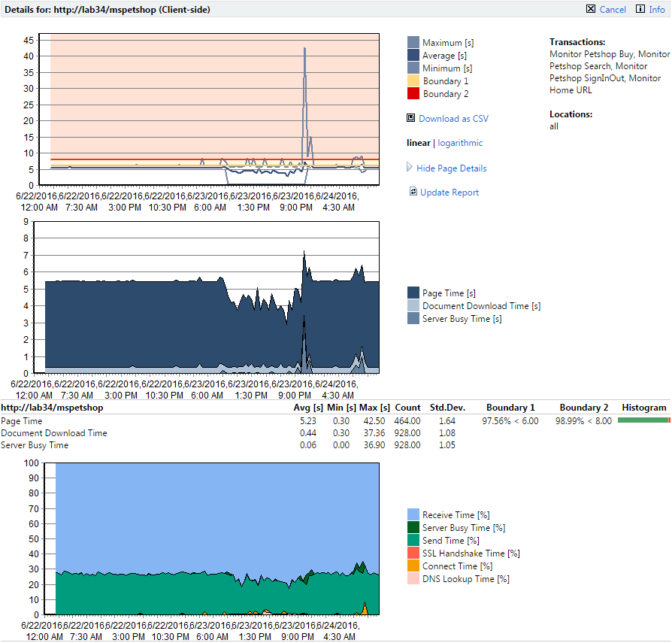
Task: Click the Info icon in header
Action: 640,9
